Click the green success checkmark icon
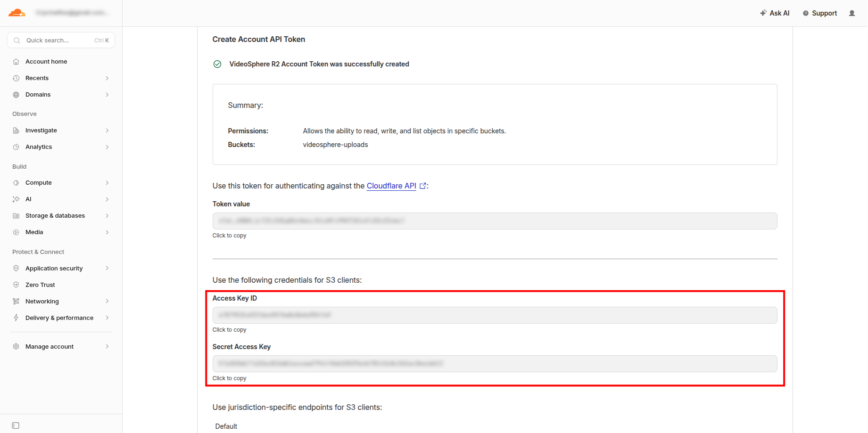 tap(217, 64)
